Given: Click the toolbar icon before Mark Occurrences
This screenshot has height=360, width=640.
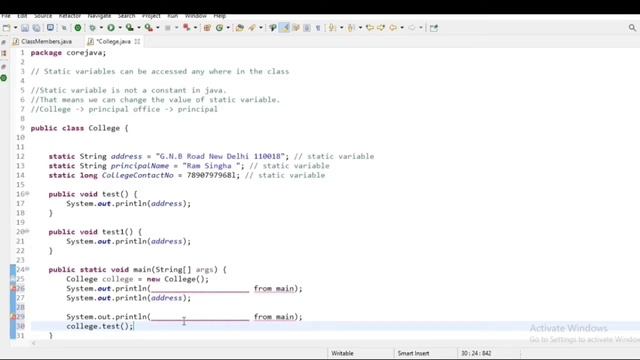Looking at the screenshot, I should (273, 28).
